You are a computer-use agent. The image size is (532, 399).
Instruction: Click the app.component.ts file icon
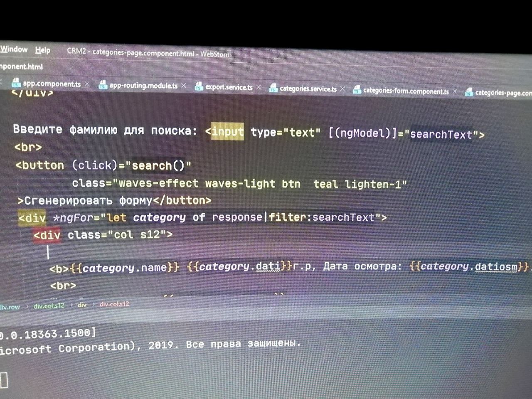pyautogui.click(x=16, y=83)
